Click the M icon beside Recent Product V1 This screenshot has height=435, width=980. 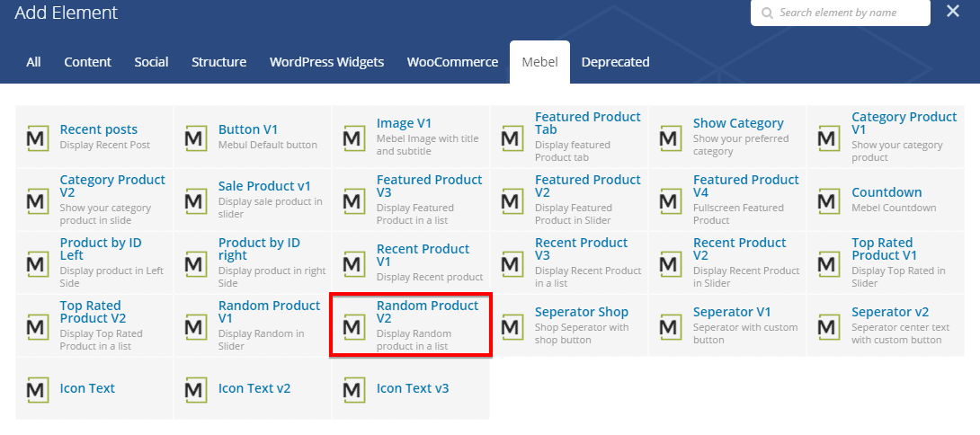(x=353, y=263)
